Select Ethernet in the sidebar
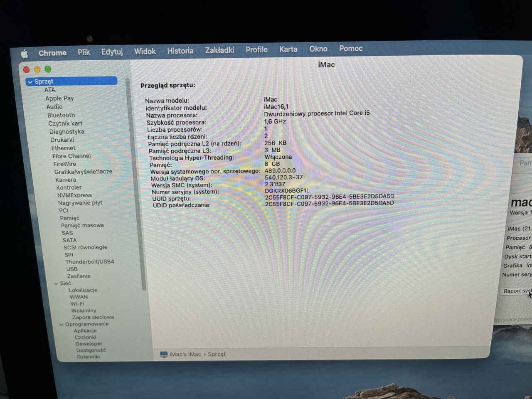This screenshot has width=532, height=399. coord(64,148)
